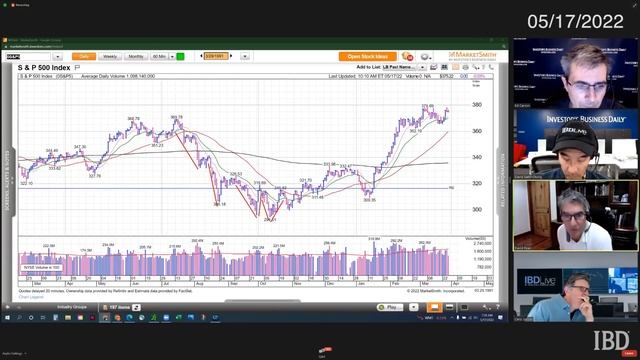Click the ticker symbol input box
Image resolution: width=640 pixels, height=360 pixels.
pyautogui.click(x=28, y=57)
